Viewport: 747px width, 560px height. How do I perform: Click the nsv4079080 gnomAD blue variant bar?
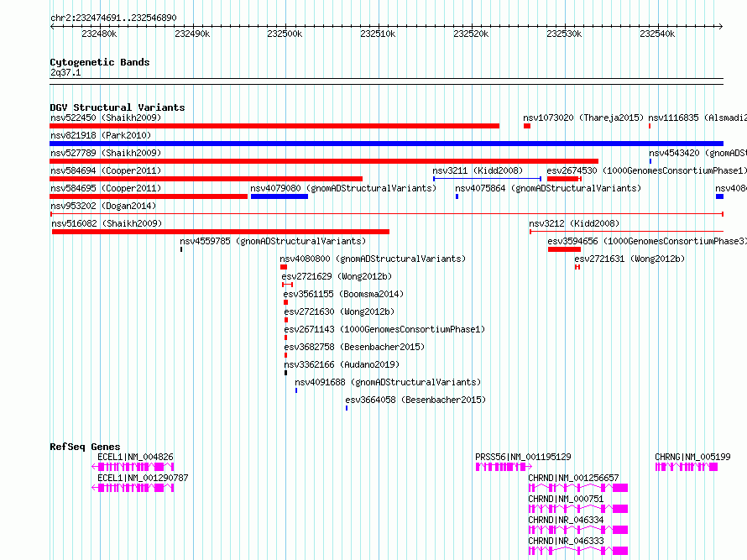[279, 196]
